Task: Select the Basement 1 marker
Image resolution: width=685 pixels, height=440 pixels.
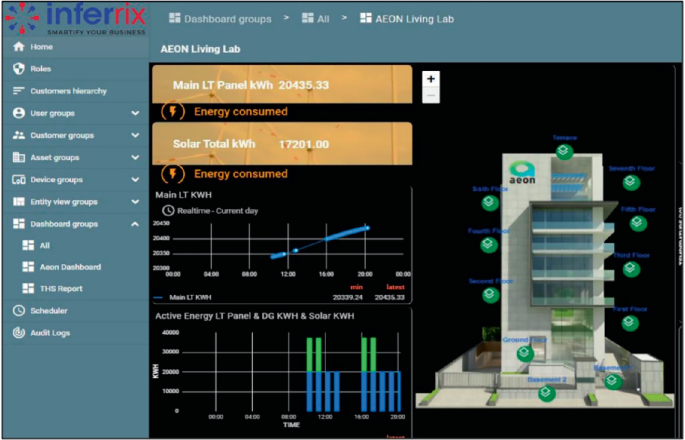Action: click(x=613, y=381)
